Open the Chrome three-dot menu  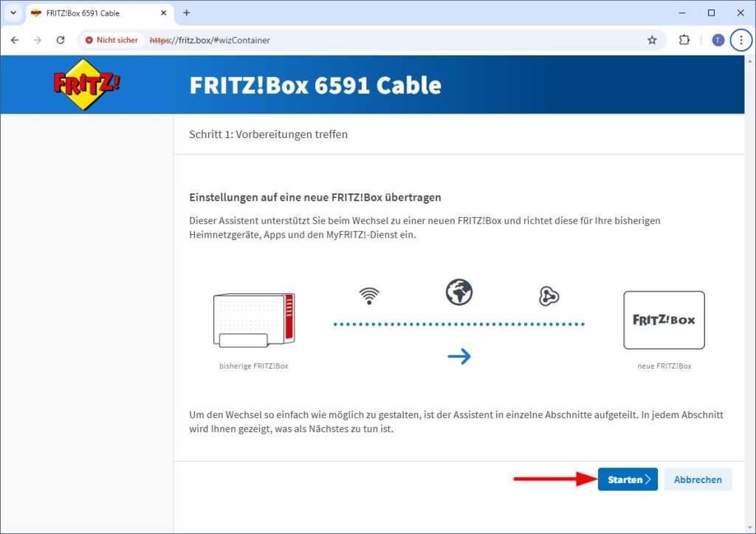[741, 41]
